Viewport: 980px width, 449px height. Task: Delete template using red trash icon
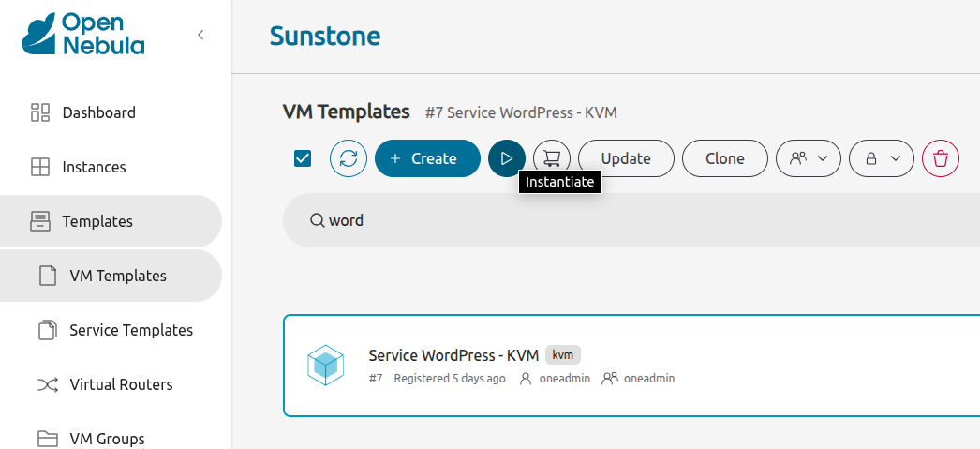click(941, 158)
